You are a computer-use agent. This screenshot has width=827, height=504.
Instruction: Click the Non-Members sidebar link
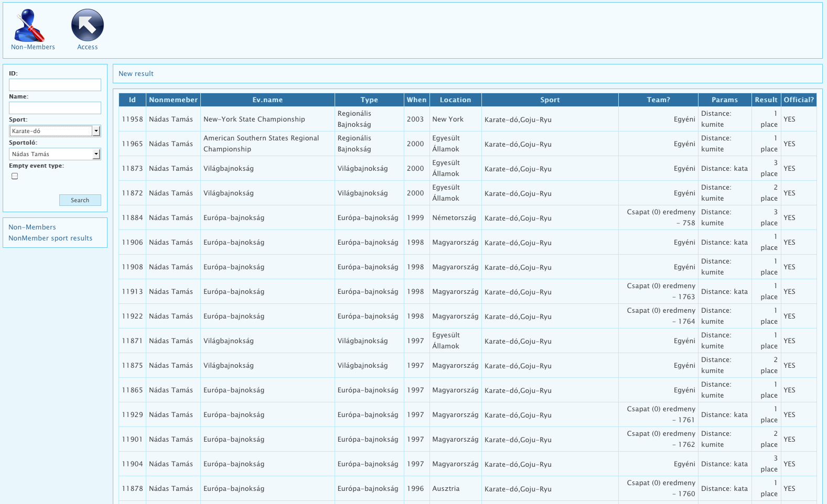point(32,227)
